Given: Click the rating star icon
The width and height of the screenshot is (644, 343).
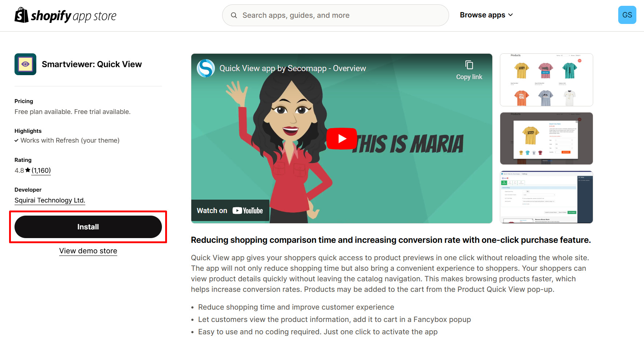Looking at the screenshot, I should (28, 170).
